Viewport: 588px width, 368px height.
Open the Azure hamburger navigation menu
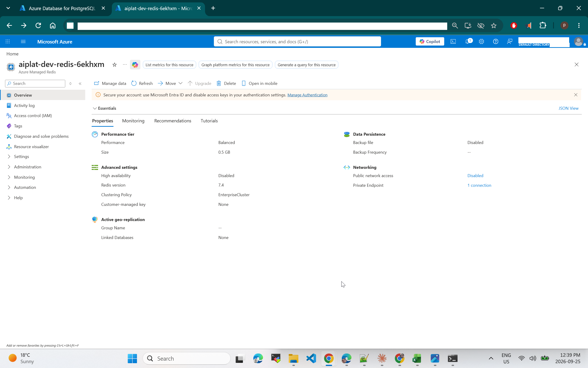coord(23,42)
